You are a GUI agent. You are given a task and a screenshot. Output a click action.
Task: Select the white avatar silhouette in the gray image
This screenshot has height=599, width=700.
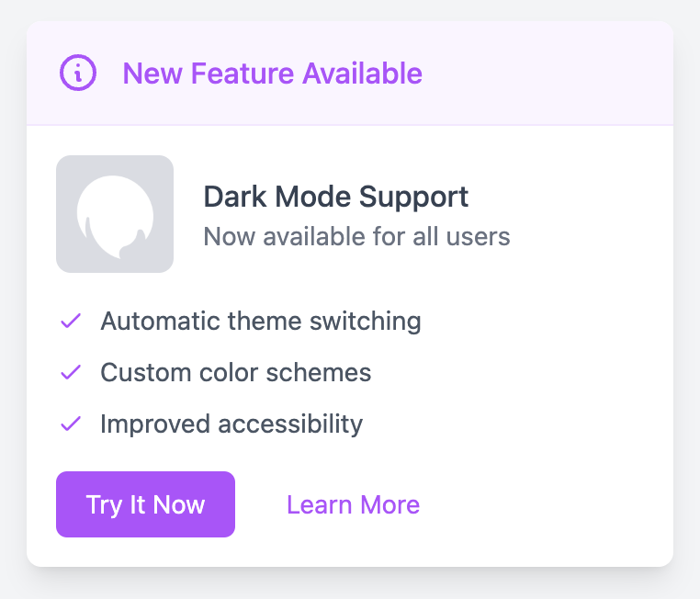(115, 217)
